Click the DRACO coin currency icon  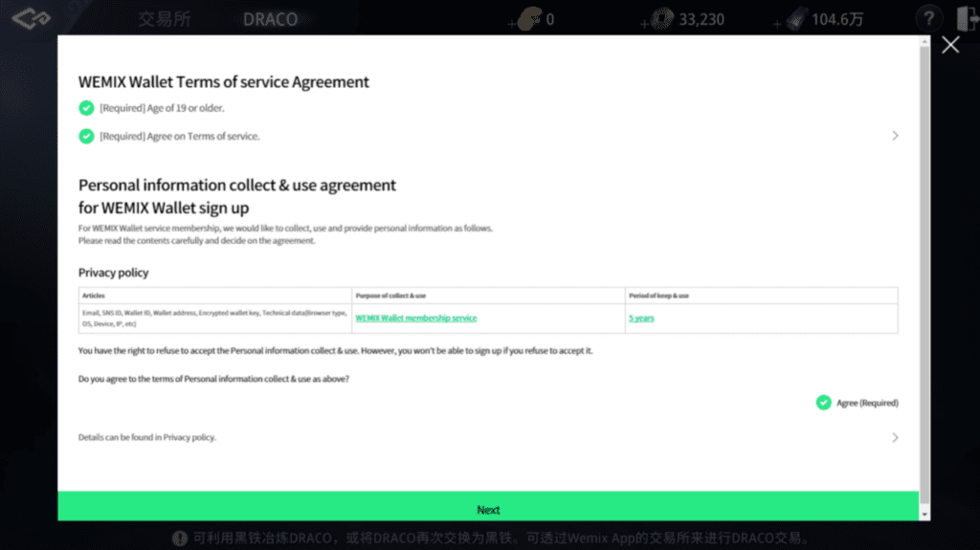tap(529, 19)
